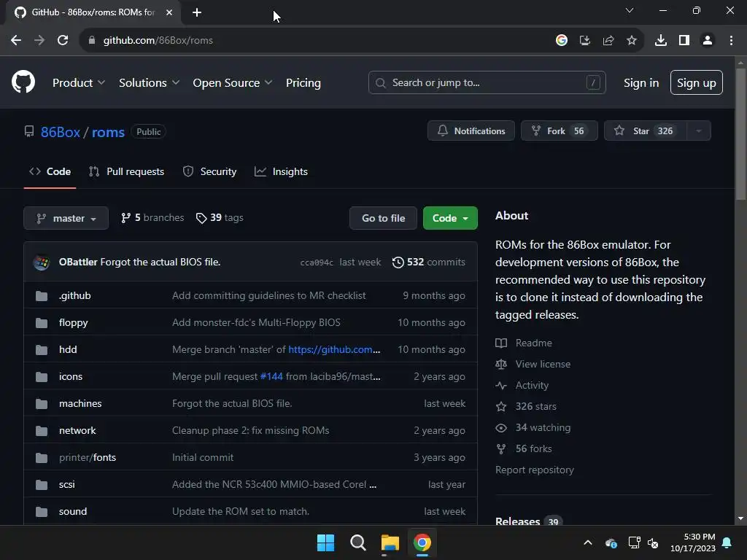
Task: Switch to Insights tab
Action: pos(281,171)
